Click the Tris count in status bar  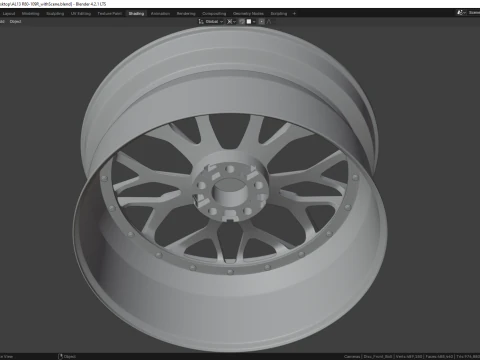pyautogui.click(x=468, y=357)
